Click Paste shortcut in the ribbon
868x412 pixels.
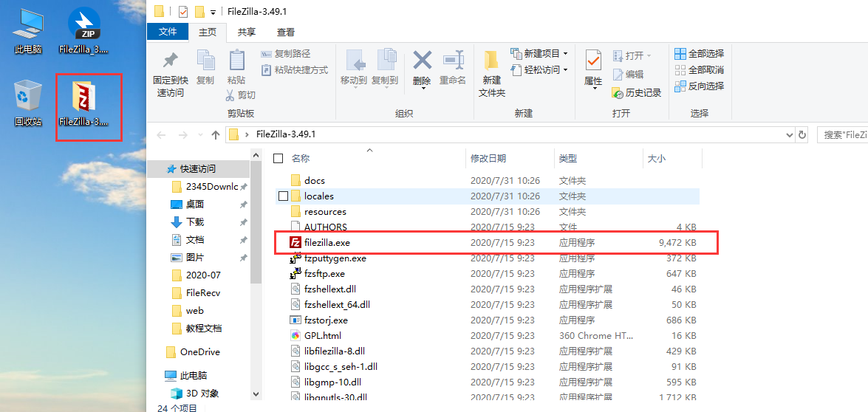click(294, 70)
